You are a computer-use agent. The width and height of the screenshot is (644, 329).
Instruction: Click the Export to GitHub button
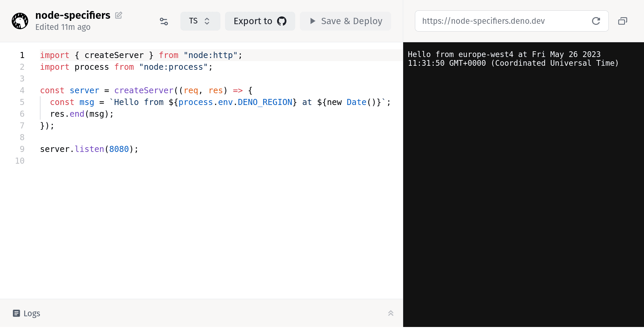point(260,21)
